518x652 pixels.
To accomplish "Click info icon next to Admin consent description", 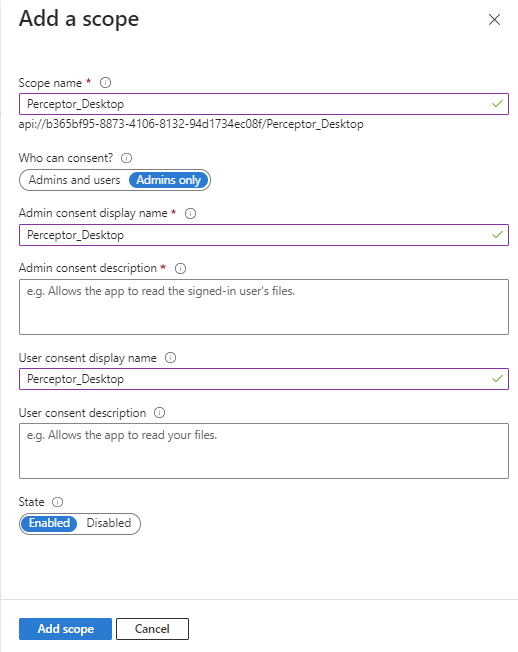I will (180, 268).
